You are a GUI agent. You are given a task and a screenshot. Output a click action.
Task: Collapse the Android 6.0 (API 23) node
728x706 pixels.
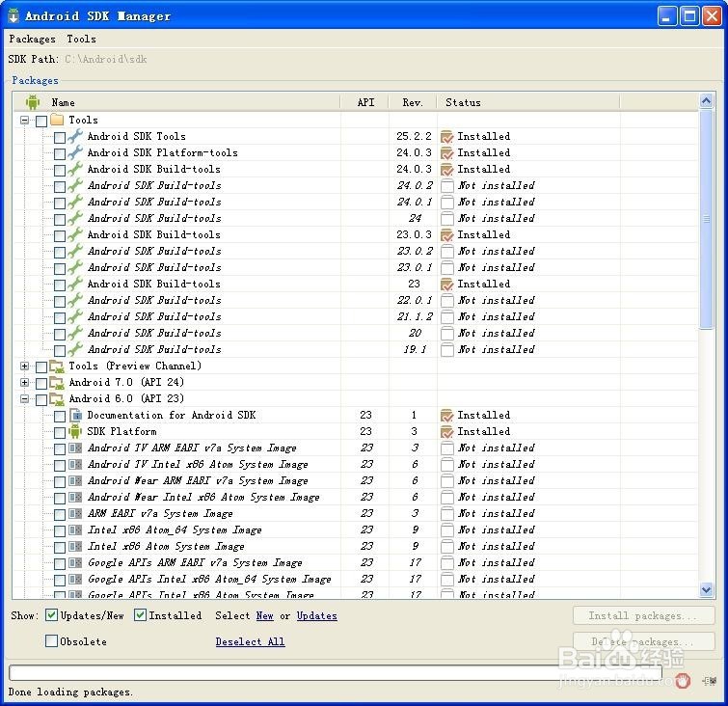25,399
